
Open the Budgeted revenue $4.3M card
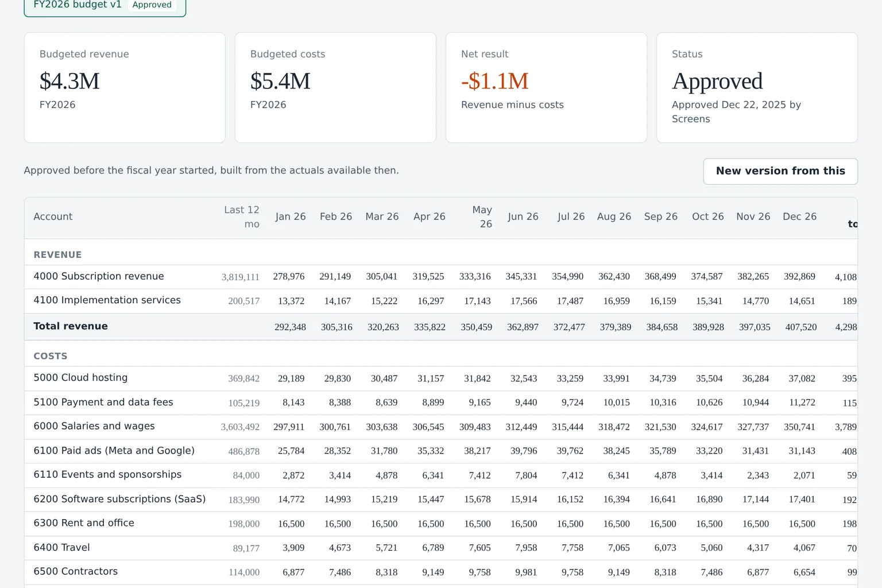(x=125, y=87)
